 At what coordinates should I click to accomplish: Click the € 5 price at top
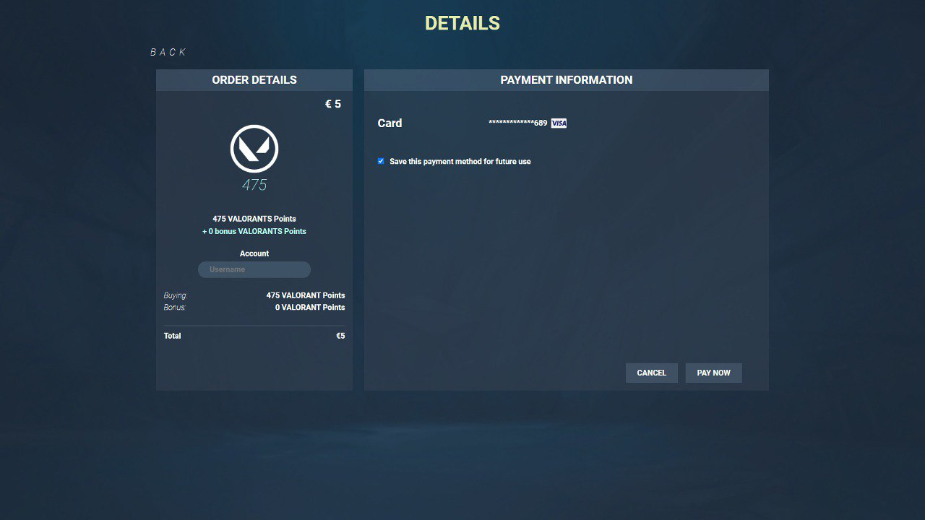333,104
